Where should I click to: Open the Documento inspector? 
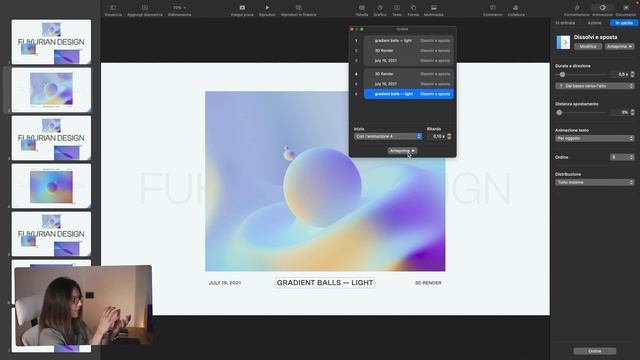[x=626, y=8]
